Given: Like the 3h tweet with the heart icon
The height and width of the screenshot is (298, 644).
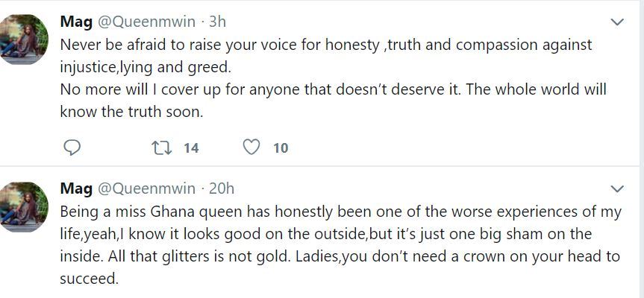Looking at the screenshot, I should [251, 148].
